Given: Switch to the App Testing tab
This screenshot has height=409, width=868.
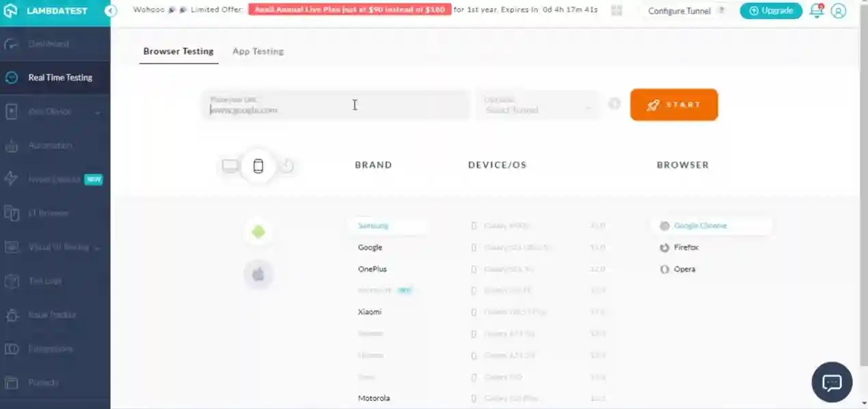Looking at the screenshot, I should coord(258,51).
